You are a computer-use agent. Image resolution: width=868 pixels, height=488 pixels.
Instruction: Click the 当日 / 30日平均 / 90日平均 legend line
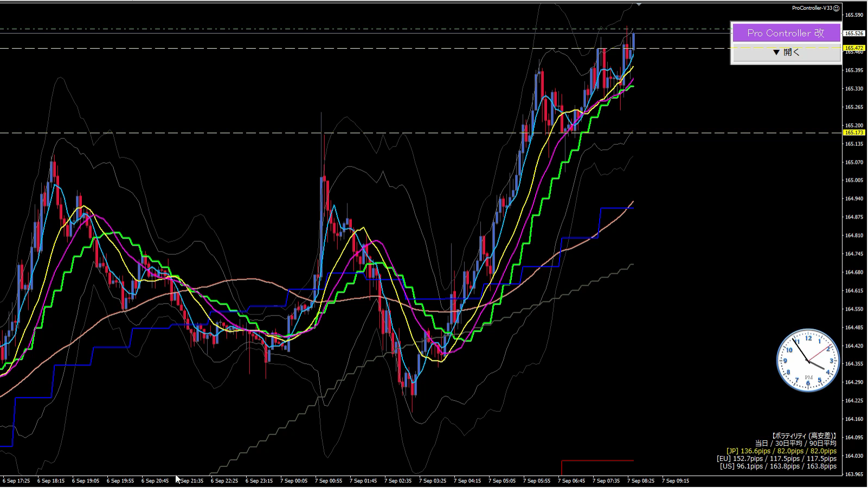coord(796,444)
